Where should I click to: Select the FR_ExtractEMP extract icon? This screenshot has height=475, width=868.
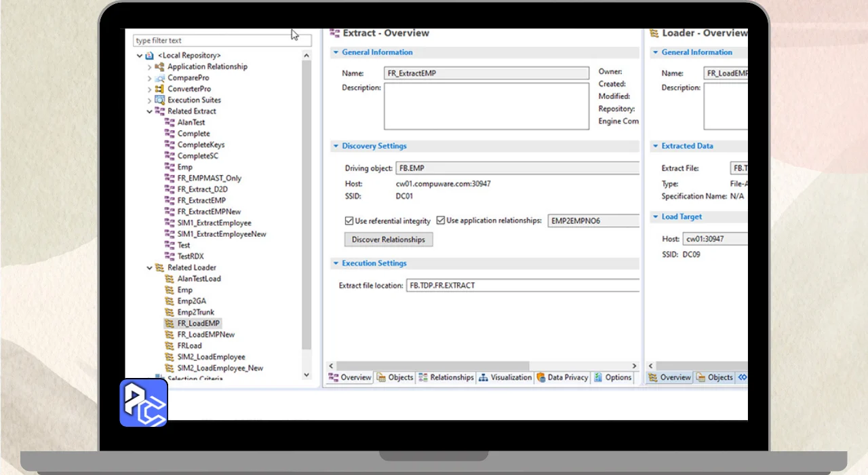pos(170,201)
